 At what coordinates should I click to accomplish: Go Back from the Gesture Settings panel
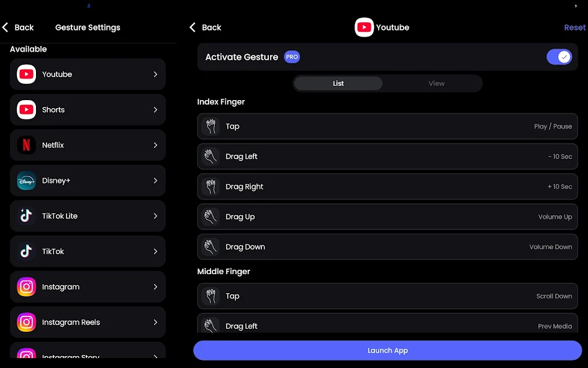[18, 27]
